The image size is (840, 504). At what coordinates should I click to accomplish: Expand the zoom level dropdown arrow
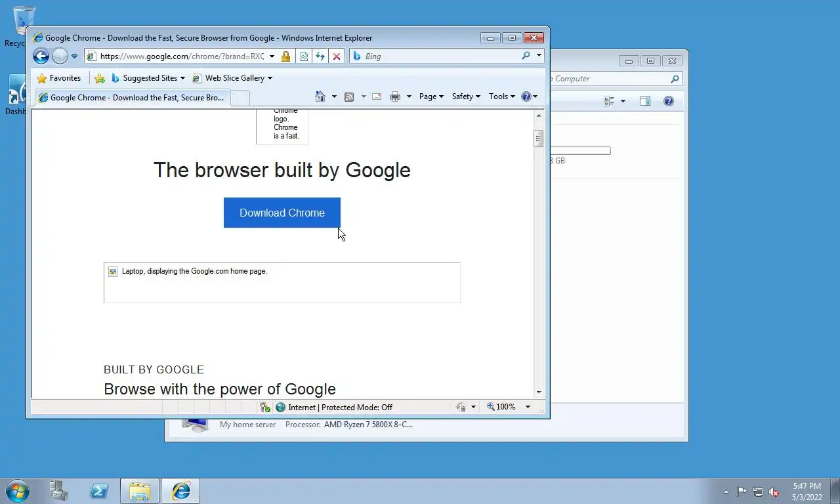(527, 407)
